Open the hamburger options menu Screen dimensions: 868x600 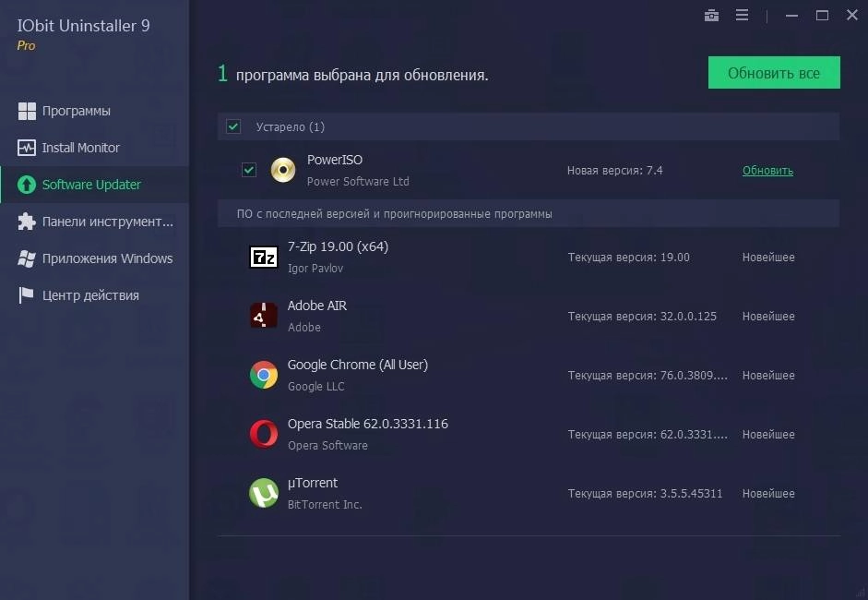pos(742,16)
